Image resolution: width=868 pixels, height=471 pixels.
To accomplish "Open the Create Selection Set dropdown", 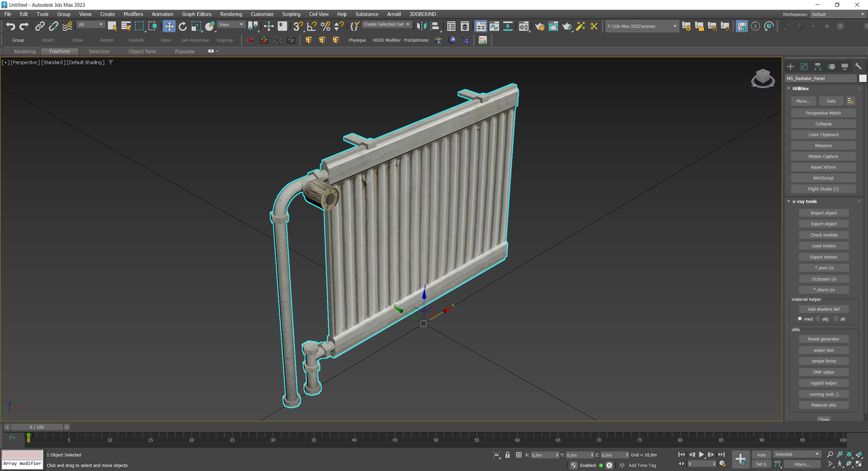I will 387,24.
